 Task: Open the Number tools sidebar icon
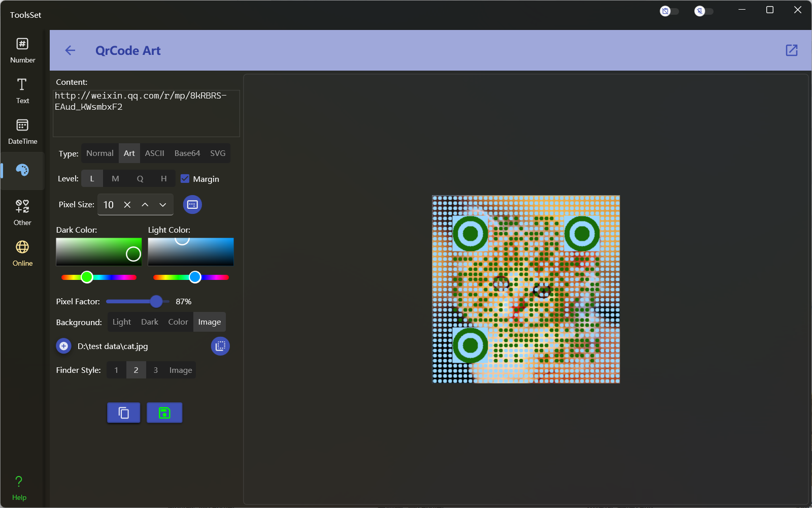coord(22,50)
